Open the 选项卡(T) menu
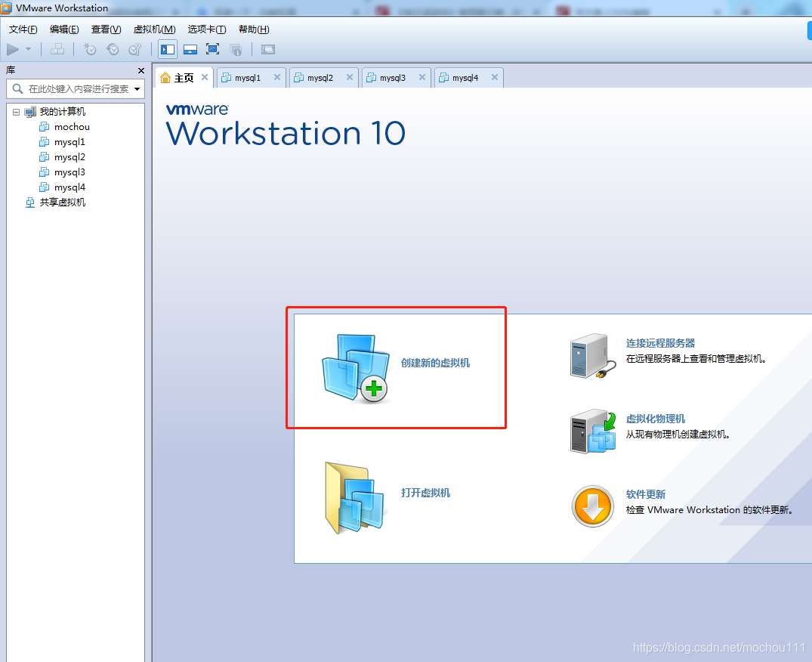Image resolution: width=812 pixels, height=662 pixels. tap(207, 29)
